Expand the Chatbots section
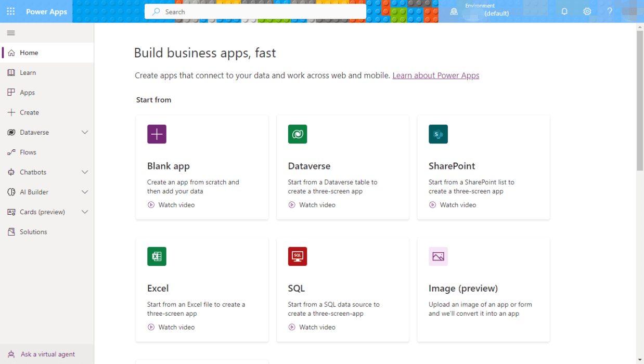 coord(84,172)
